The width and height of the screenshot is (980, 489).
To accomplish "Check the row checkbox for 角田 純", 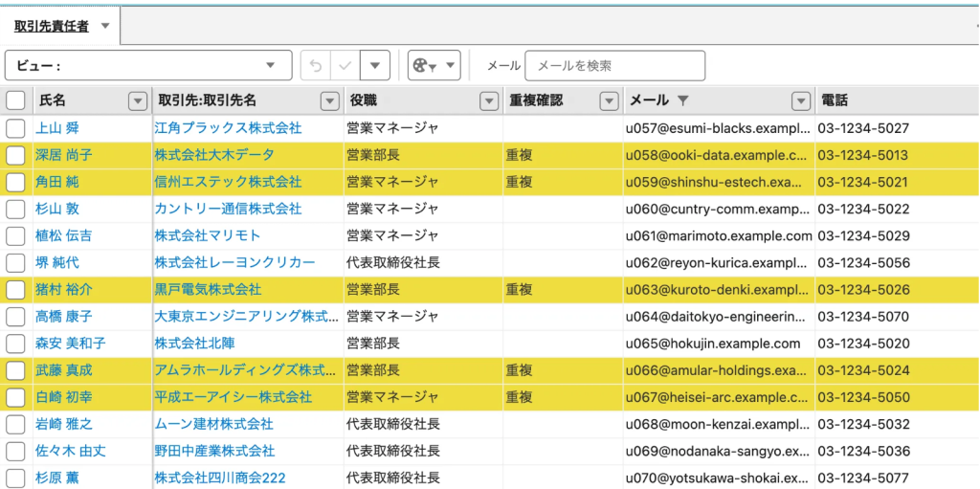I will 15,182.
